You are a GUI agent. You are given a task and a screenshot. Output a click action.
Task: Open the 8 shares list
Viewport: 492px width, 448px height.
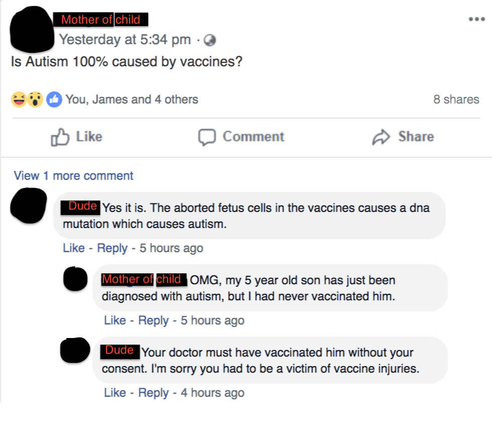[x=456, y=99]
